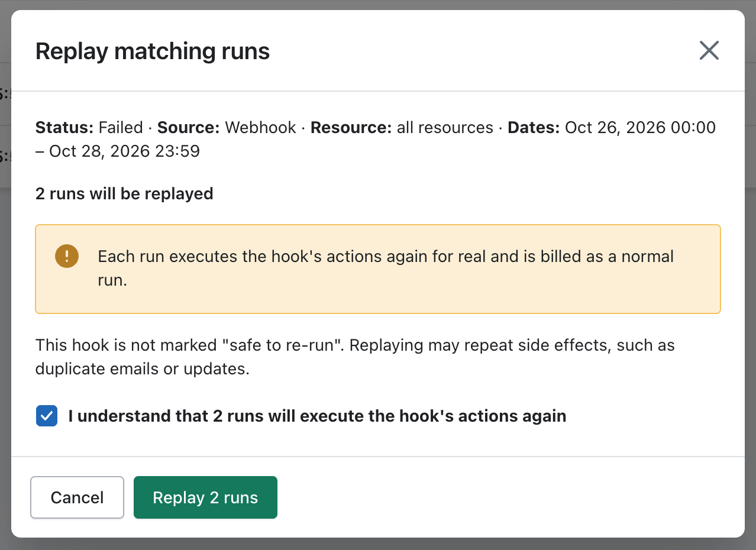756x550 pixels.
Task: Close the Replay matching runs dialog
Action: (709, 51)
